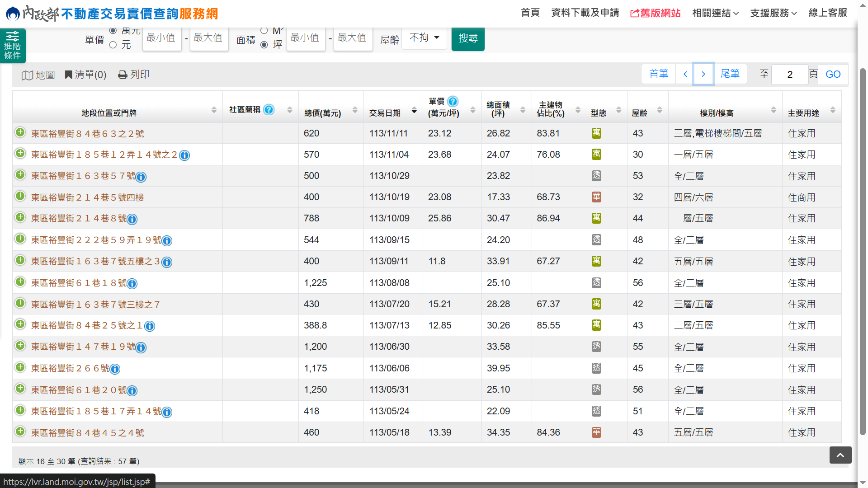Click info icon beside 東區裕豐街163巷7號五樓之3
Screen dimensions: 868x488
(167, 262)
